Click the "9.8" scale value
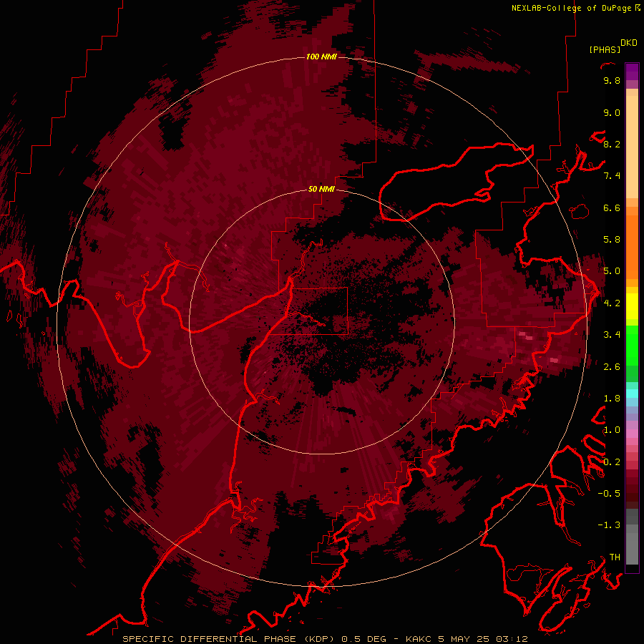644x644 pixels. pos(612,81)
